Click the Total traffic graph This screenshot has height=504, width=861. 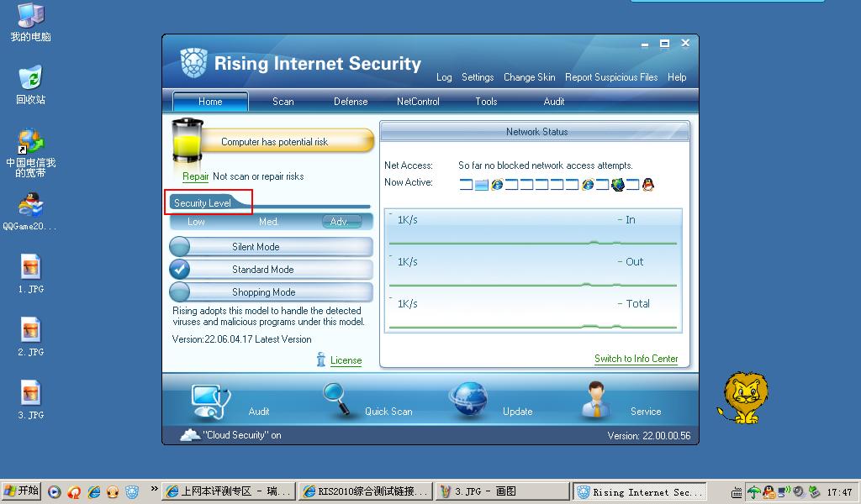coord(532,313)
